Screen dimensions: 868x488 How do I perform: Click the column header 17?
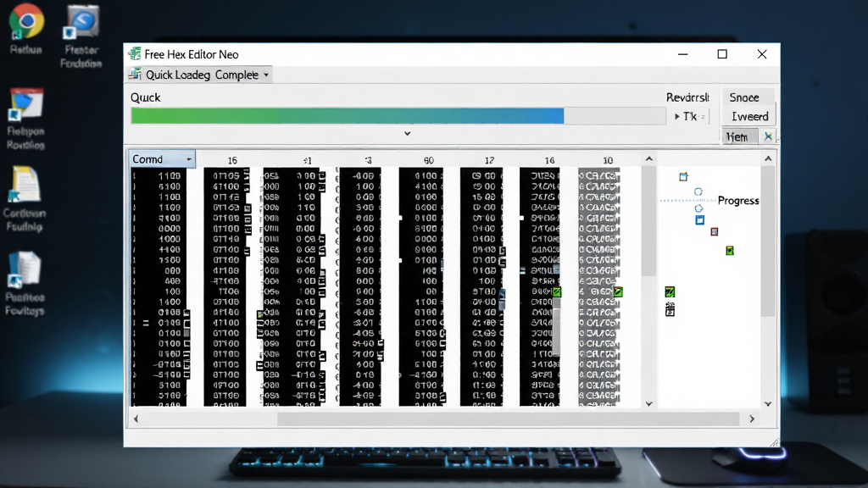pyautogui.click(x=489, y=160)
